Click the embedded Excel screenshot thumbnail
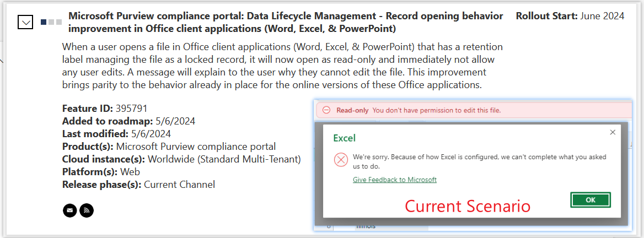Image resolution: width=644 pixels, height=238 pixels. coord(473,165)
